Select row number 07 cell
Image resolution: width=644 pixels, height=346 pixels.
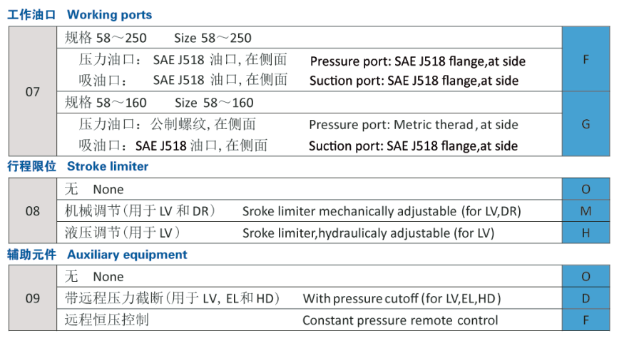coord(33,92)
